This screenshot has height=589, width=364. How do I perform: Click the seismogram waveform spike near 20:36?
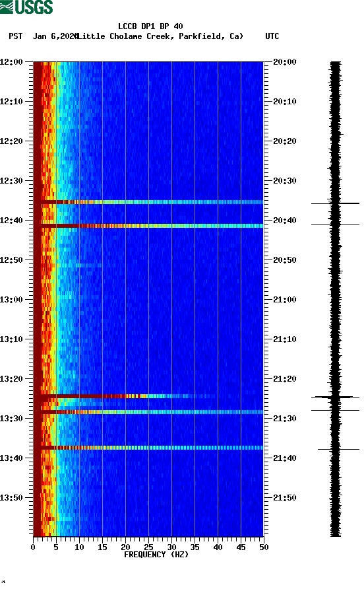335,203
